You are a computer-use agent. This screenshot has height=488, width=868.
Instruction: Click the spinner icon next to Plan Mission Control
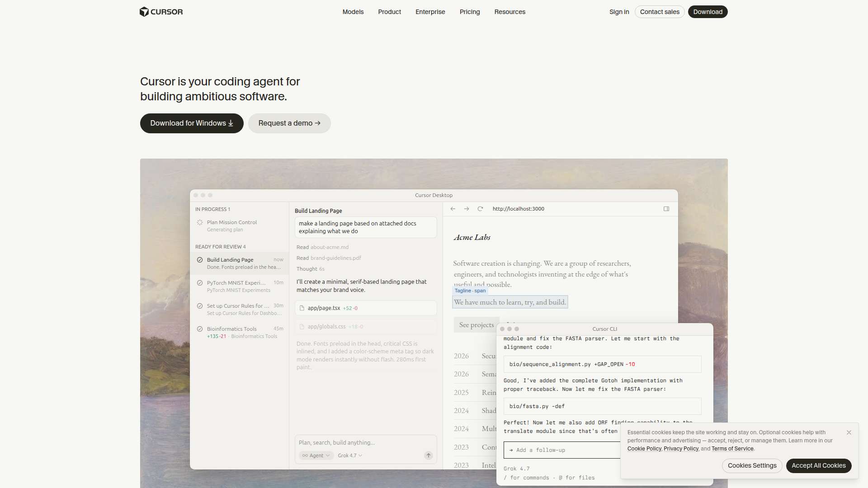click(x=200, y=222)
